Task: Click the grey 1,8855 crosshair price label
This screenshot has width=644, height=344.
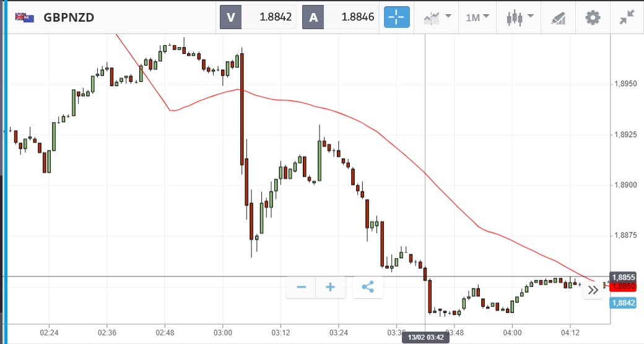Action: pyautogui.click(x=623, y=277)
